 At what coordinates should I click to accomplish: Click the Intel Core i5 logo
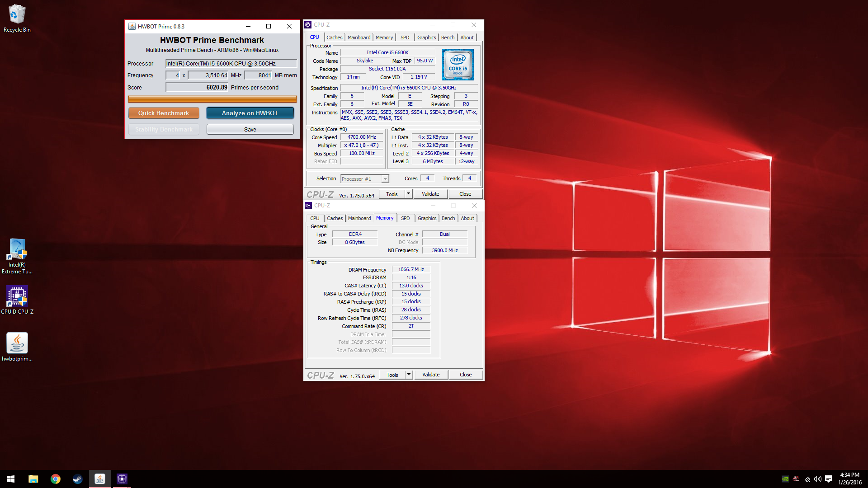458,65
